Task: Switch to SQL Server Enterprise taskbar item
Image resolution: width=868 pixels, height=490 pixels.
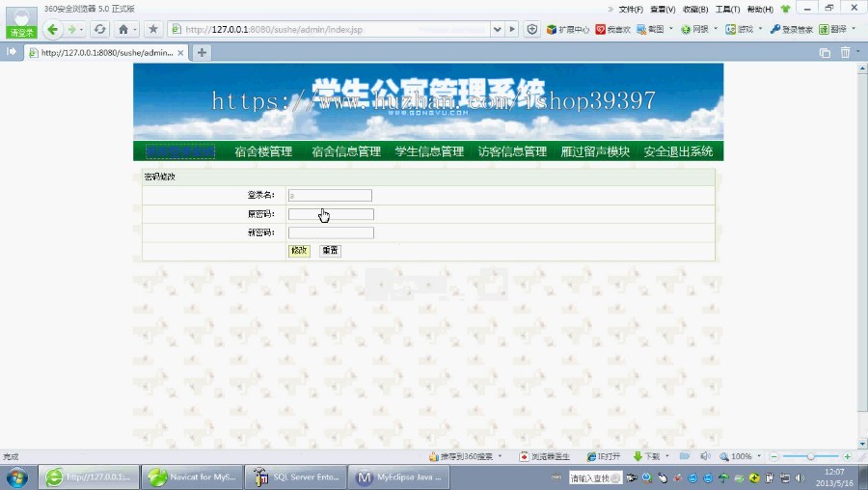Action: pyautogui.click(x=296, y=476)
